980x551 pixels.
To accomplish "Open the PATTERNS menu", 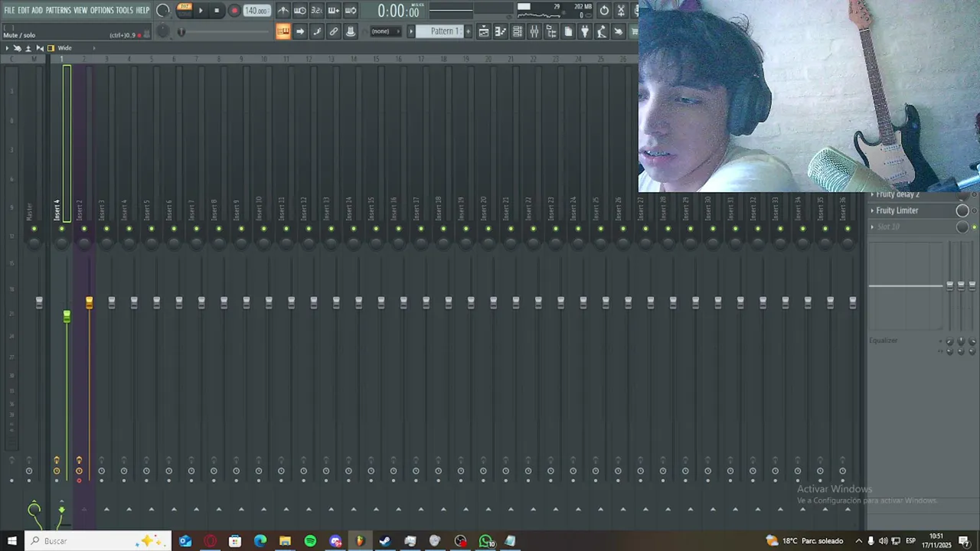I will pos(58,11).
